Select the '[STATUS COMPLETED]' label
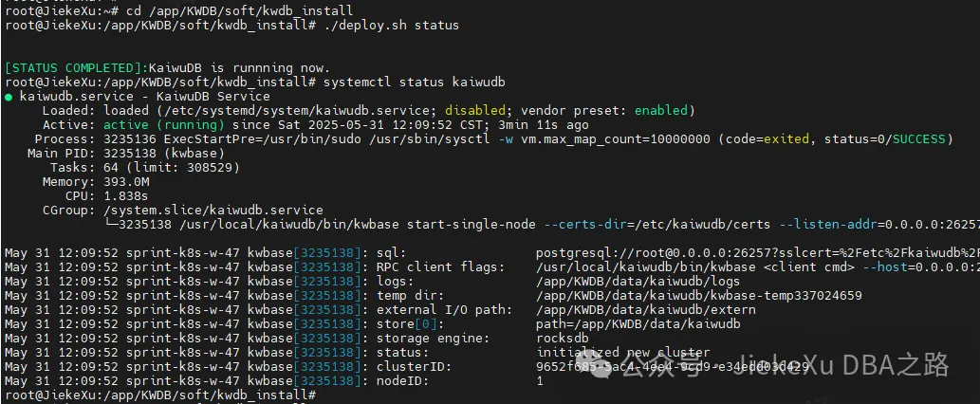Image resolution: width=980 pixels, height=404 pixels. (x=76, y=68)
